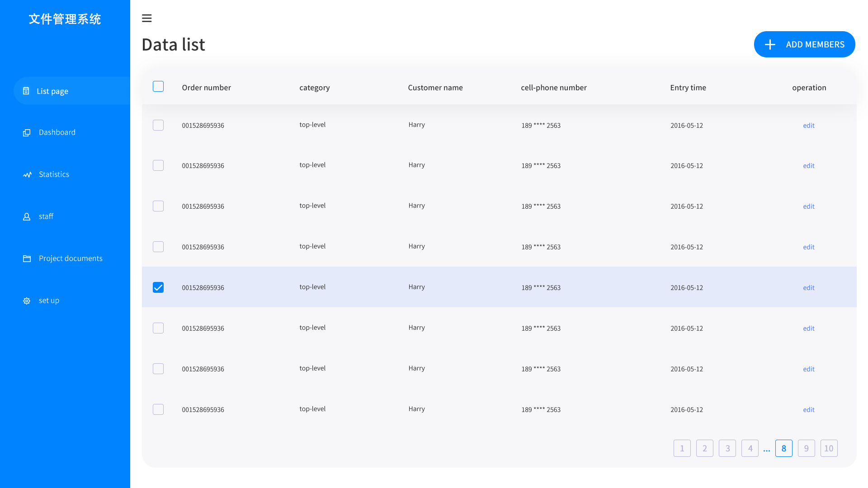Click the set up gear icon
Viewport: 868px width, 488px height.
point(27,300)
